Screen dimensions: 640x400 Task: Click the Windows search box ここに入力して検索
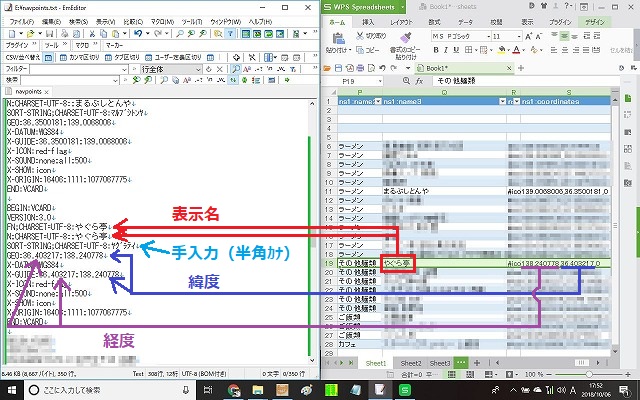coord(110,390)
